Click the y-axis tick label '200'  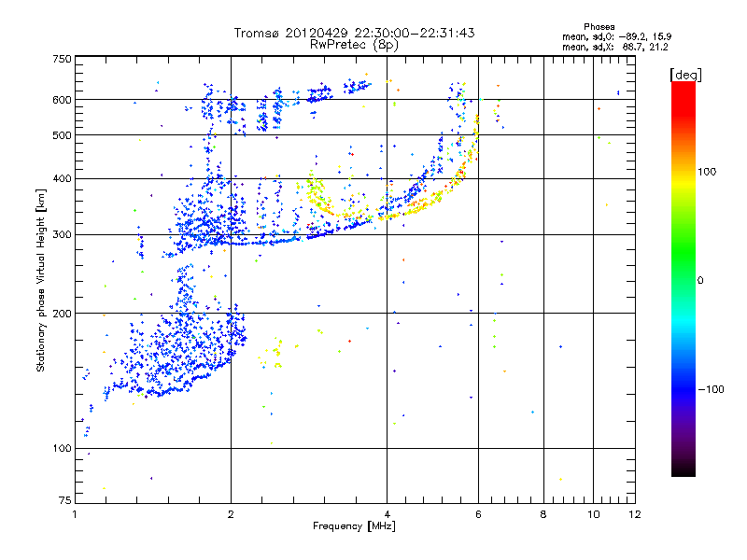62,314
